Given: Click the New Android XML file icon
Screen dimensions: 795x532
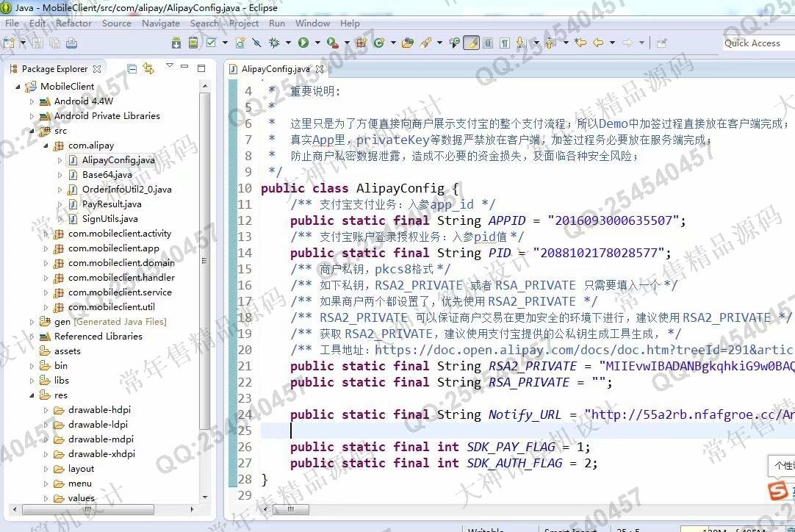Looking at the screenshot, I should pyautogui.click(x=240, y=43).
